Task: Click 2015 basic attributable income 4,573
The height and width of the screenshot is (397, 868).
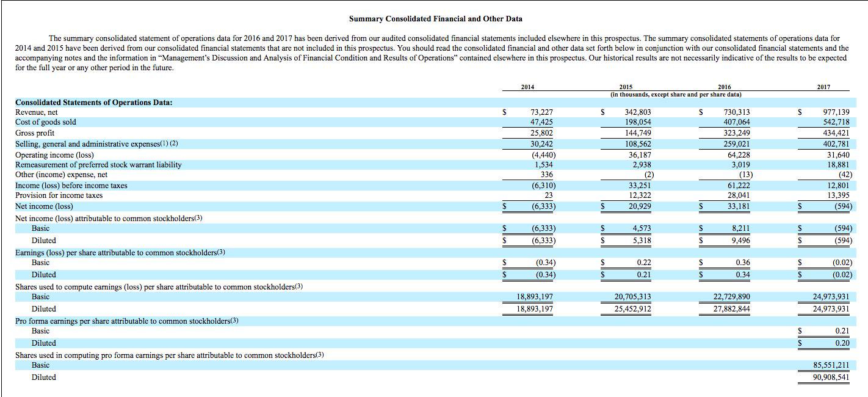Action: pos(642,228)
